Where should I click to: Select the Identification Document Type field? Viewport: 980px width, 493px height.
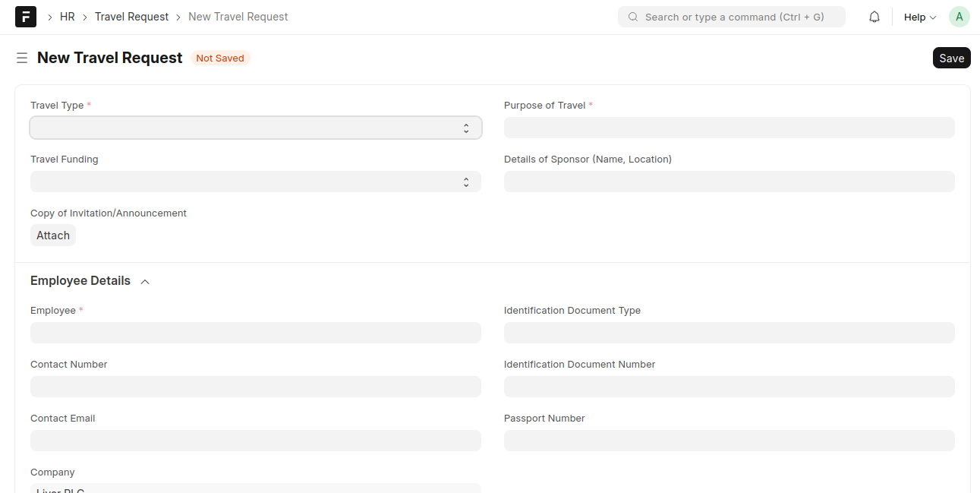click(729, 333)
